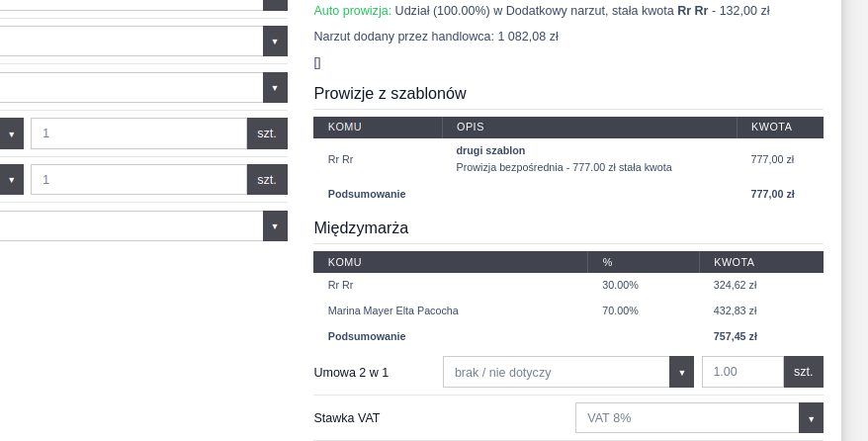This screenshot has height=441, width=868.
Task: Open the Umowa 2 w 1 dropdown arrow
Action: pyautogui.click(x=681, y=372)
